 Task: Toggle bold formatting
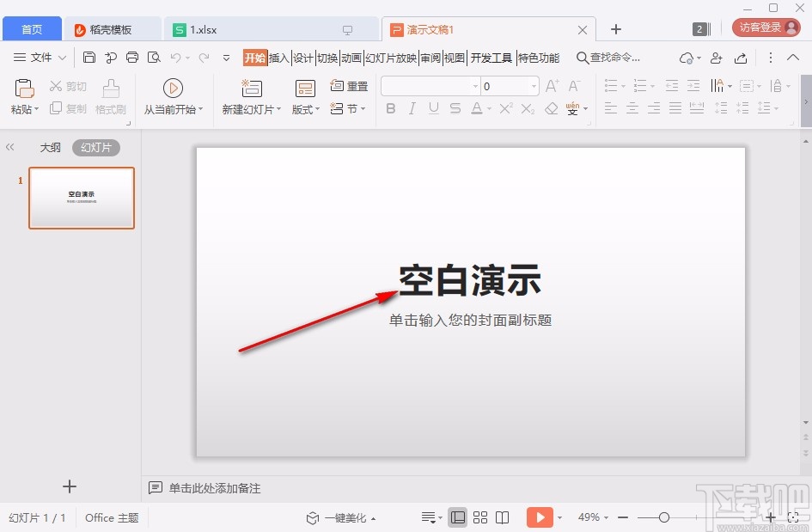tap(390, 108)
